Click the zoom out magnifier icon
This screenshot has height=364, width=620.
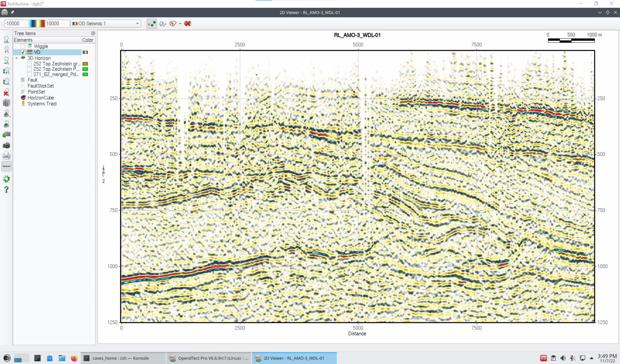pyautogui.click(x=6, y=61)
